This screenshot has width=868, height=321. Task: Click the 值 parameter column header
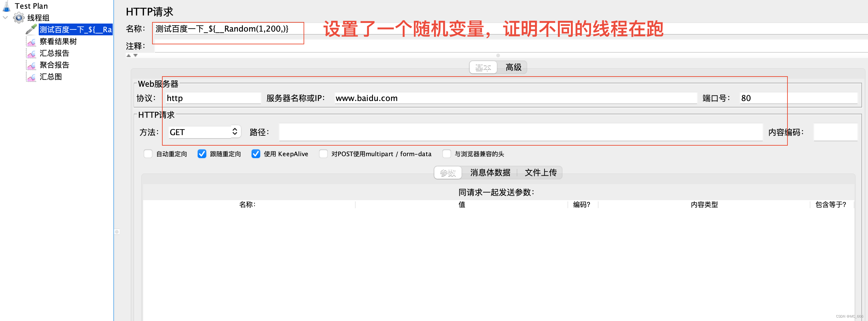tap(462, 205)
